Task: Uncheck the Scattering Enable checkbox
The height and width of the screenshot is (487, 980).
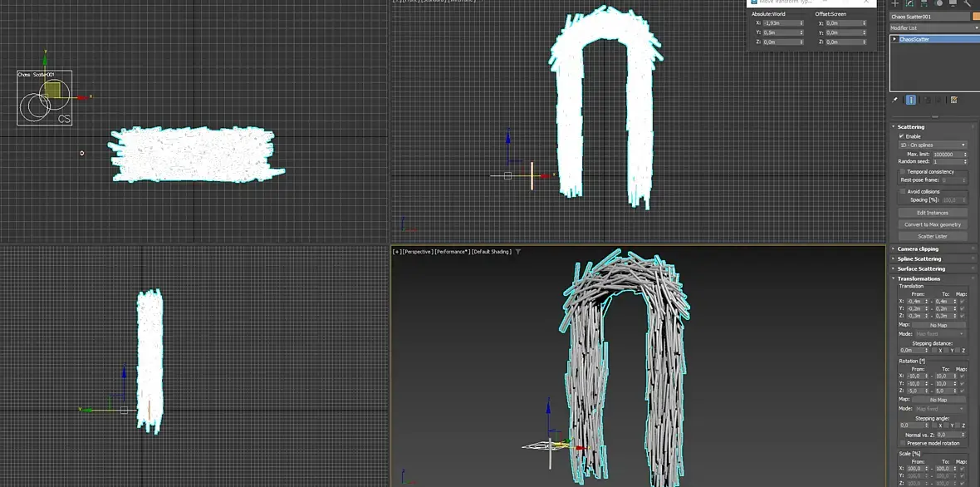Action: 901,136
